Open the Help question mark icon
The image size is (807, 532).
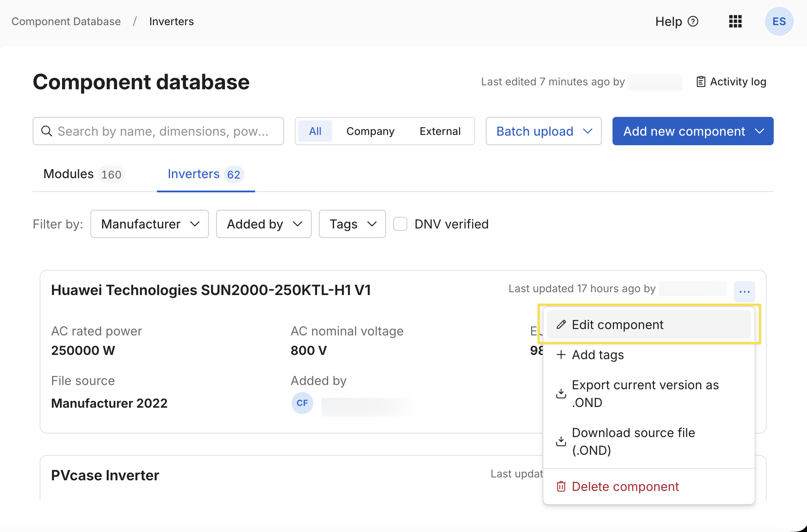coord(693,22)
